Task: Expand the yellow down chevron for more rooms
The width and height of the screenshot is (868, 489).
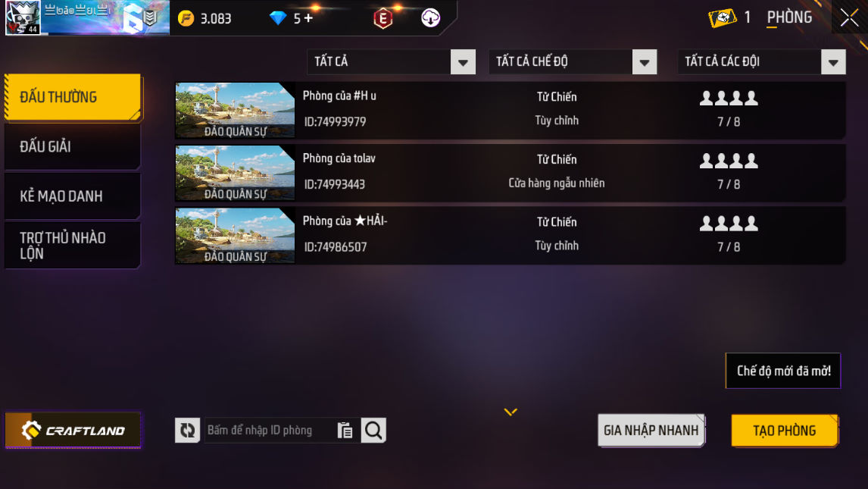Action: [510, 412]
